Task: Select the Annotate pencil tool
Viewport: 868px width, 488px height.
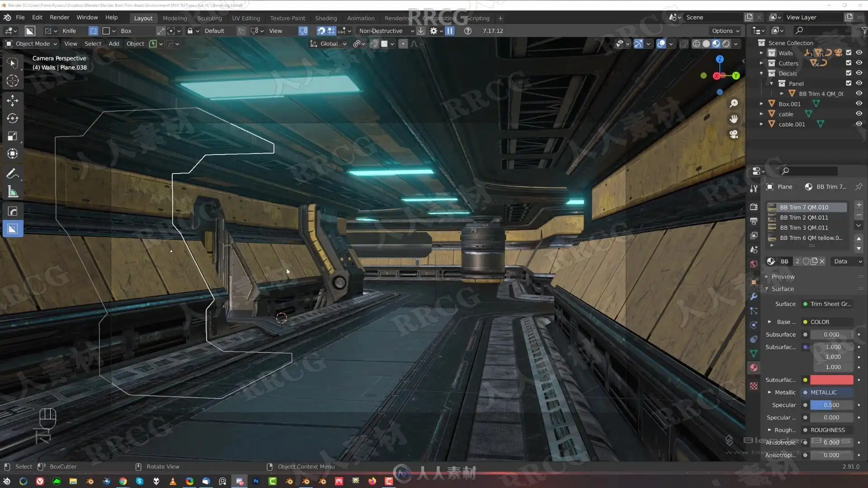Action: click(12, 174)
